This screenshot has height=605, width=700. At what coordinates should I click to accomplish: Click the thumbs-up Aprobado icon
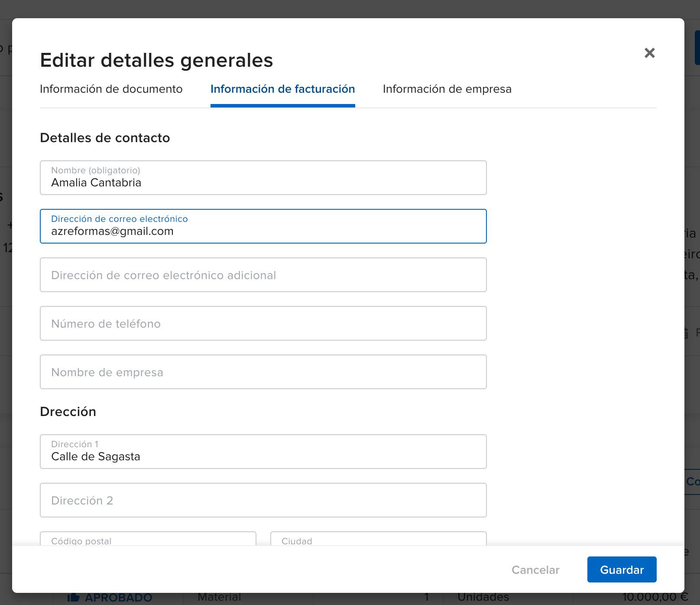click(74, 598)
